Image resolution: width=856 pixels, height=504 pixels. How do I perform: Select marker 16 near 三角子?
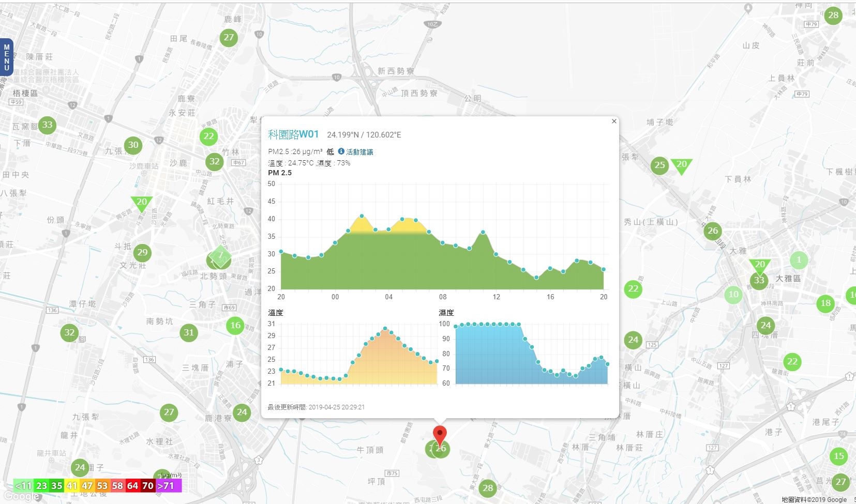coord(235,325)
